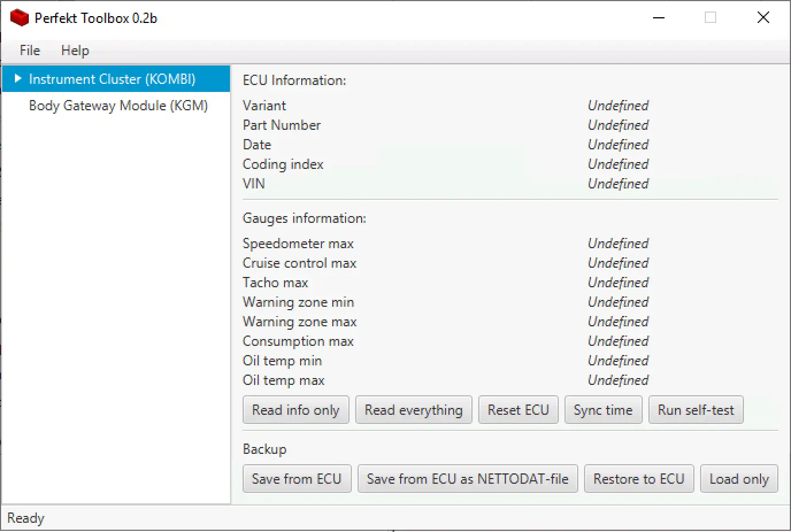Click Restore to ECU

click(x=639, y=479)
